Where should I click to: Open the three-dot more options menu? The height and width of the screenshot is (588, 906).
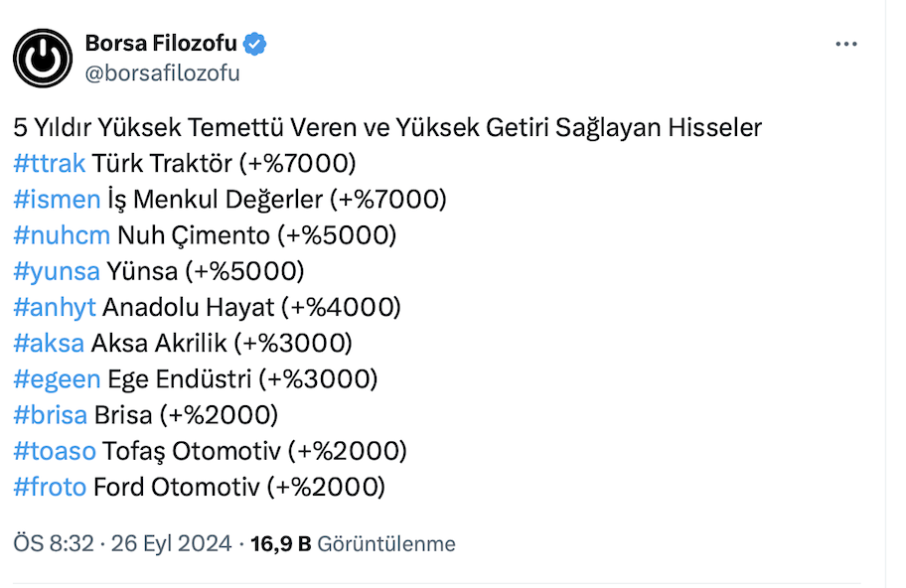tap(845, 45)
